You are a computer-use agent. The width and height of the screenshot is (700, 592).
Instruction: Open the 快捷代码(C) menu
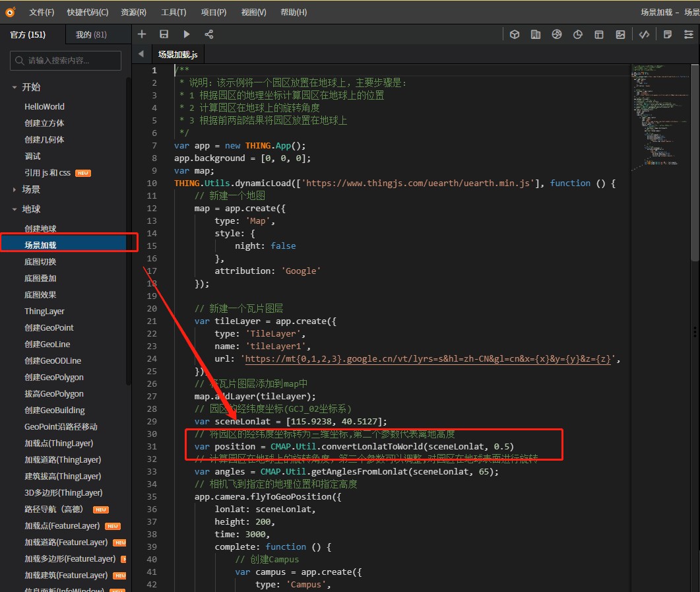(x=88, y=12)
